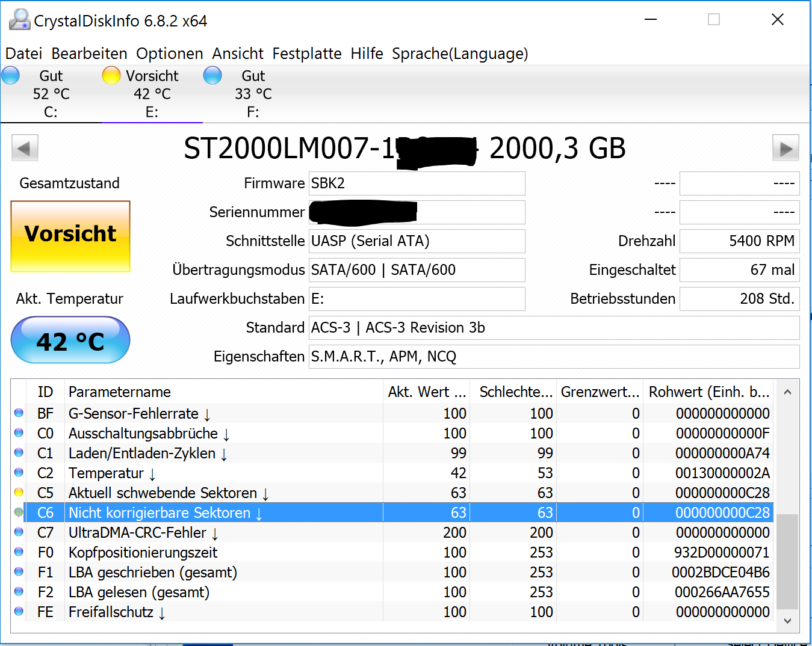
Task: Click the Schnittstelle field UASP (Serial ATA)
Action: coord(417,241)
